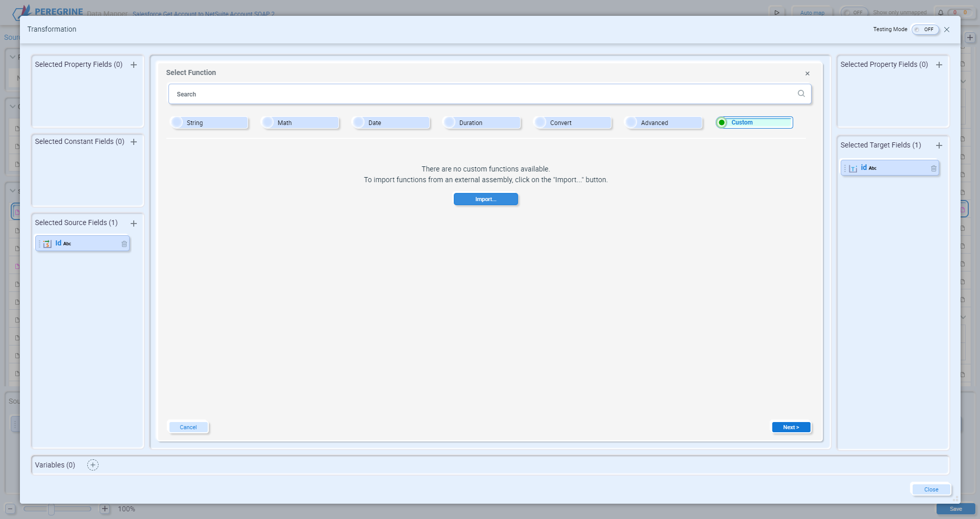The image size is (980, 519).
Task: Click Next > button
Action: pos(791,427)
